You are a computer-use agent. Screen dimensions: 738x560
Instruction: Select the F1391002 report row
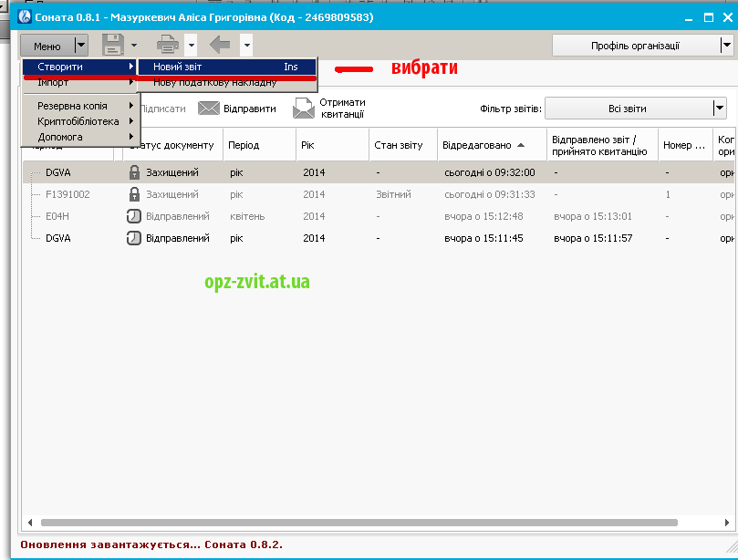tap(380, 194)
